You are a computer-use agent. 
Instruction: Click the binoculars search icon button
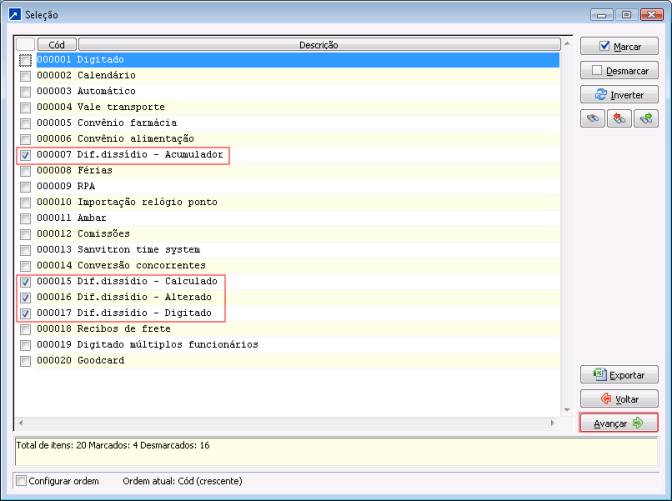[593, 119]
